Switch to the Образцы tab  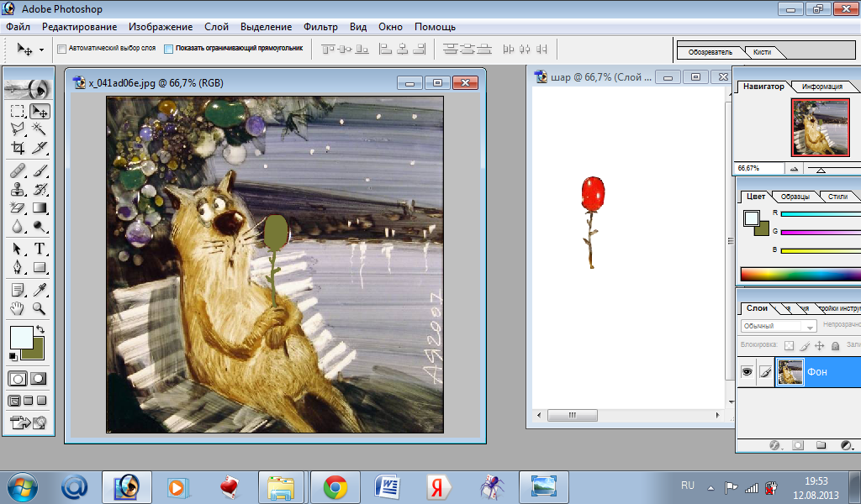point(795,197)
